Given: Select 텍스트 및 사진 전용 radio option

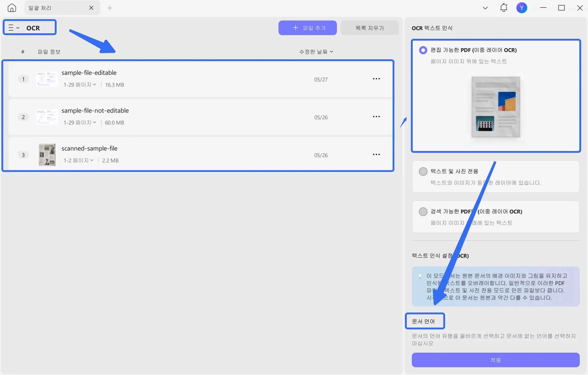Looking at the screenshot, I should pyautogui.click(x=423, y=171).
